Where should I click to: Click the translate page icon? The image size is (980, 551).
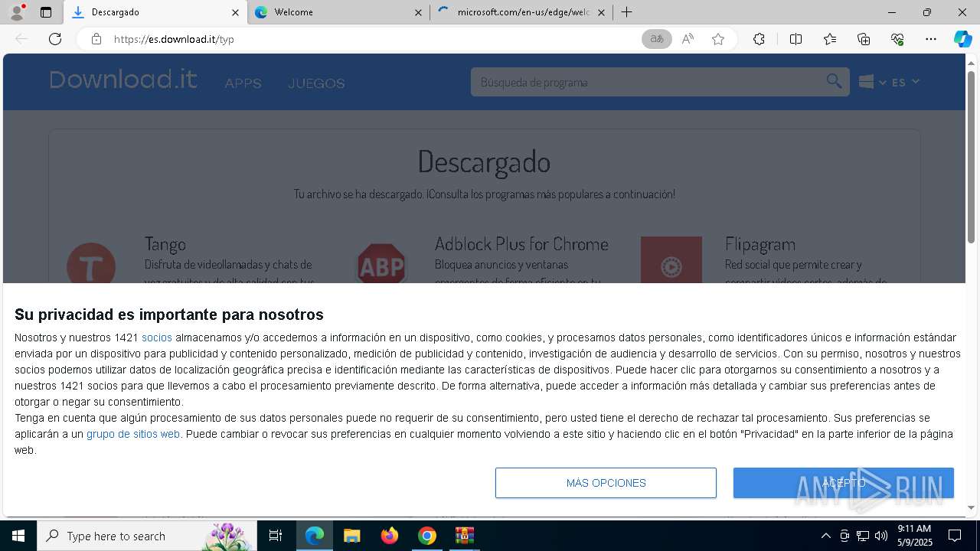tap(657, 39)
